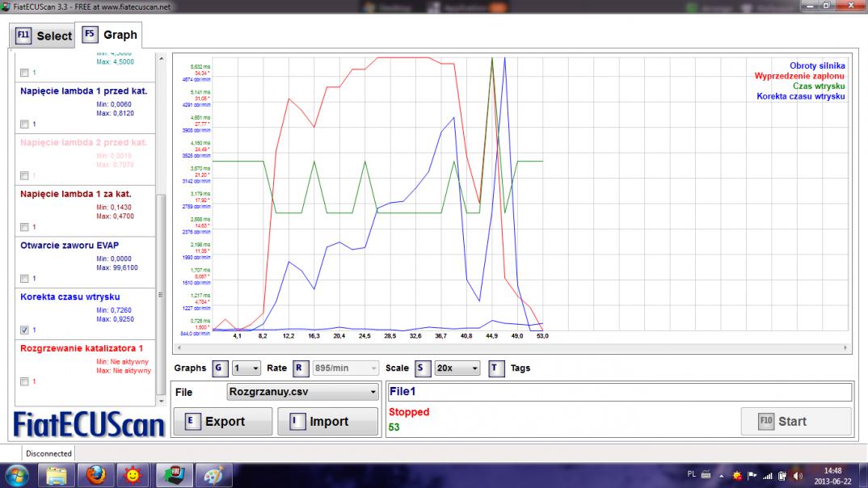Click the F10 key icon
Image resolution: width=868 pixels, height=488 pixels.
pyautogui.click(x=765, y=422)
